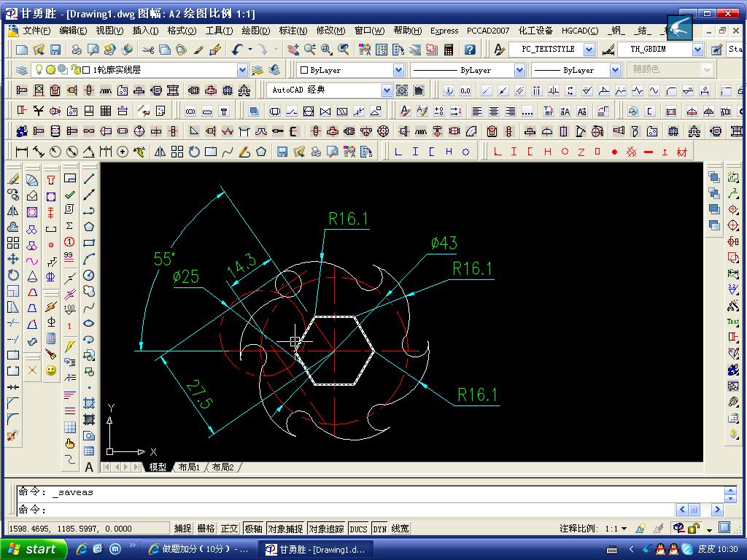Click the Undo arrow

[237, 49]
